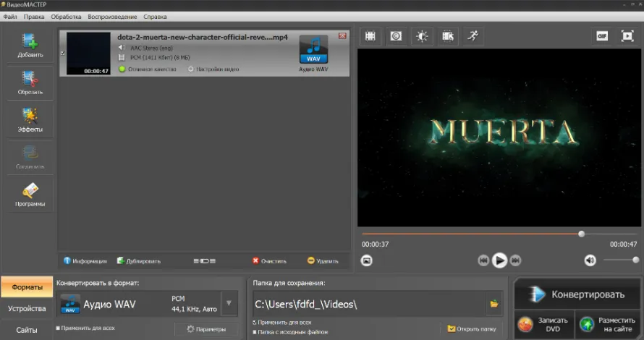Open the Справка menu
The image size is (644, 340).
156,17
